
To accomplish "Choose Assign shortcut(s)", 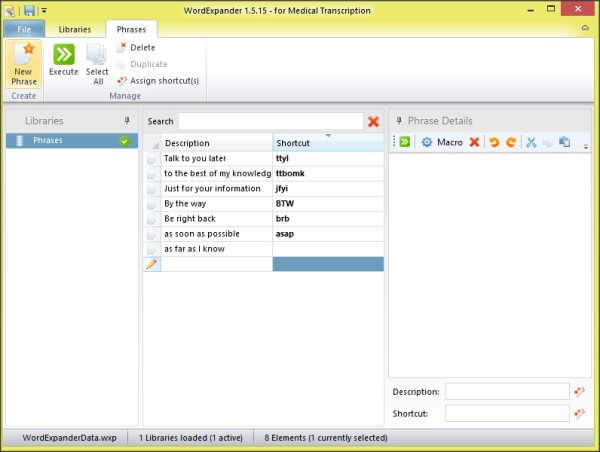I will pyautogui.click(x=158, y=81).
